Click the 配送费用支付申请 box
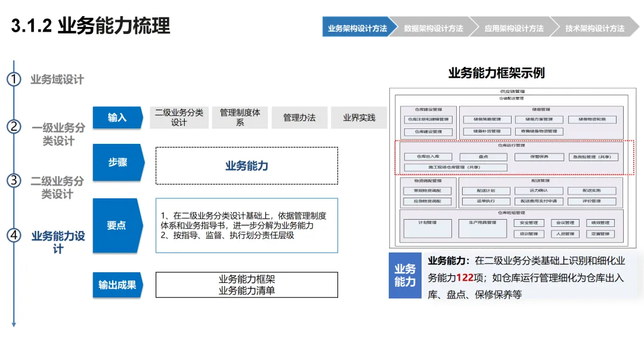The image size is (644, 363). pos(539,201)
